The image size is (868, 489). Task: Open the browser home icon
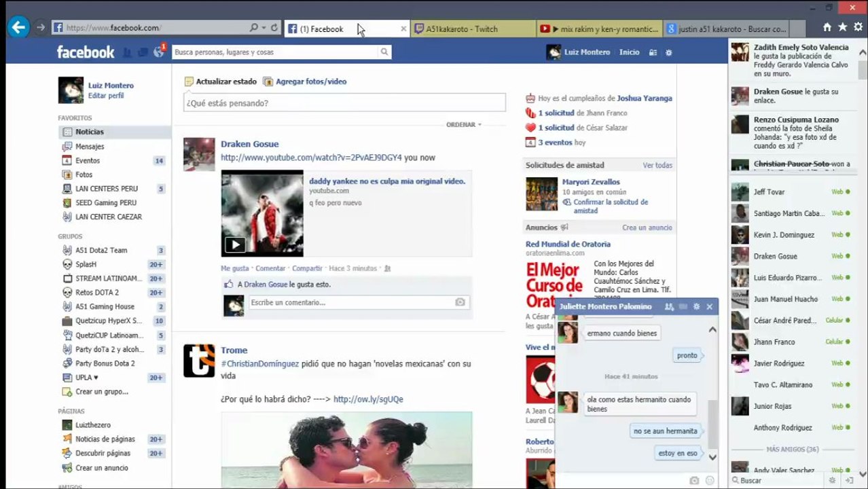pos(827,27)
